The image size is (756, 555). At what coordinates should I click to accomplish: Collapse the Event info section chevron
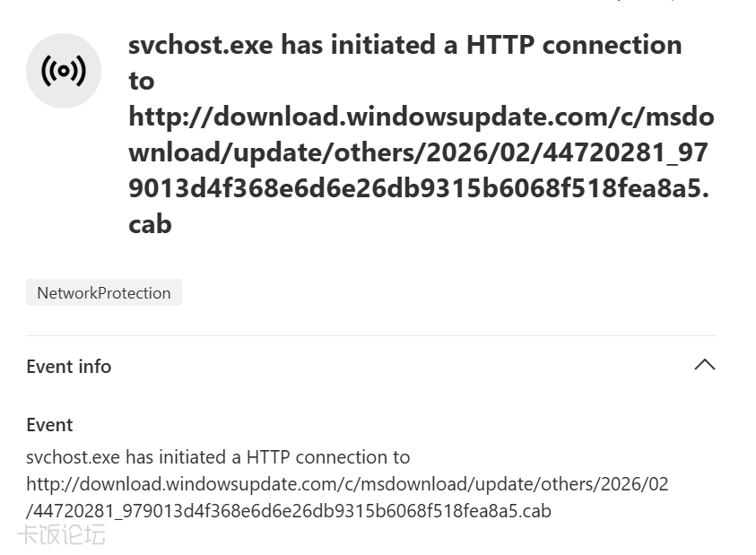click(705, 365)
